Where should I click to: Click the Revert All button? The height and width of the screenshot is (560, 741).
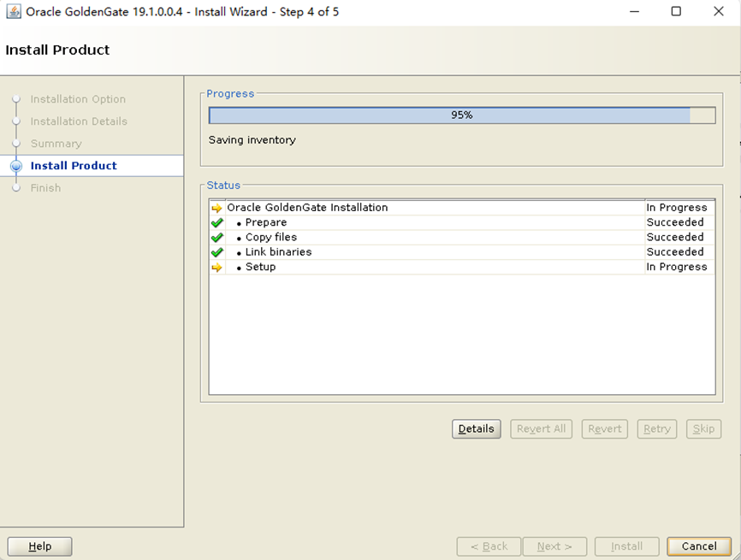(541, 428)
